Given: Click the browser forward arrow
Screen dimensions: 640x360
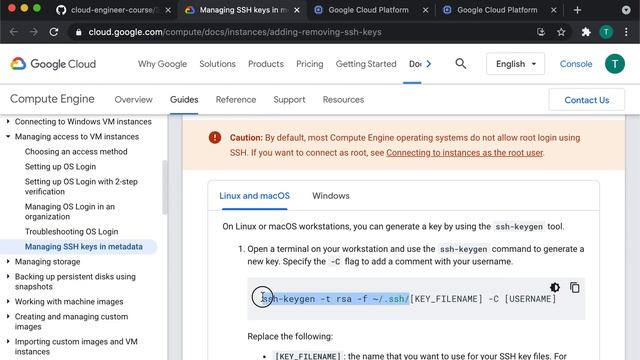Looking at the screenshot, I should click(x=33, y=32).
